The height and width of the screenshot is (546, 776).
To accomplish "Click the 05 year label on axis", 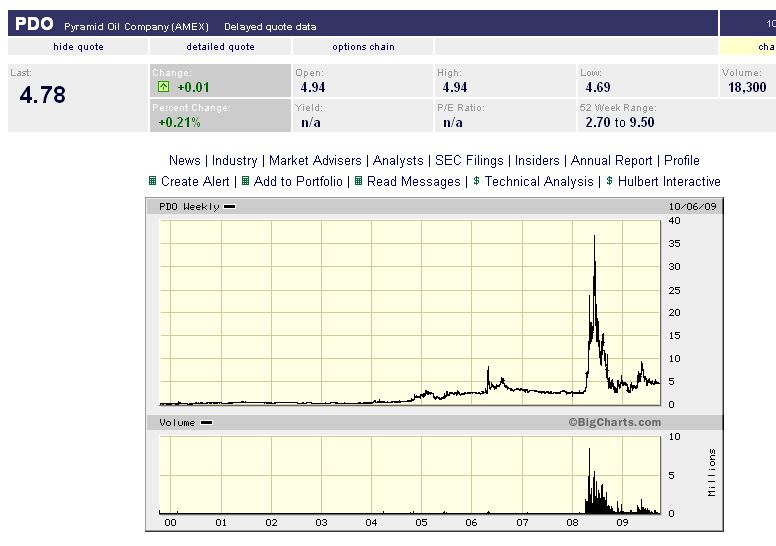I will click(x=421, y=522).
